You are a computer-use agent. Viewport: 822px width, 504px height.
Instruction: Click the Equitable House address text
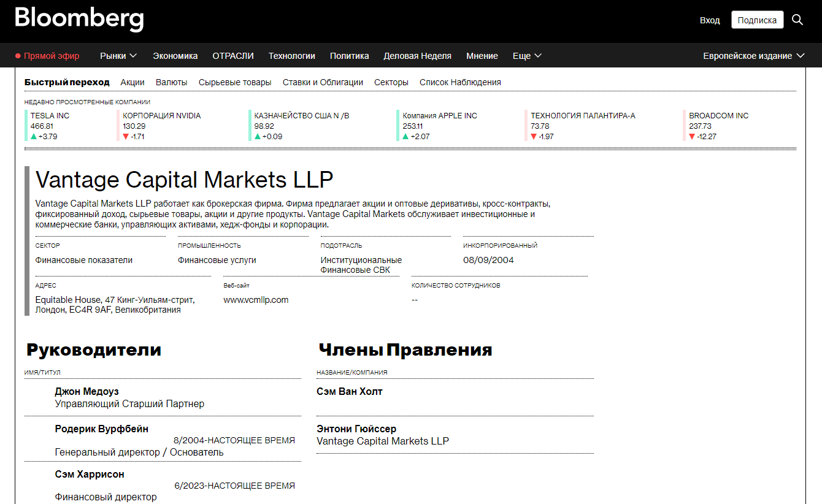(x=115, y=305)
